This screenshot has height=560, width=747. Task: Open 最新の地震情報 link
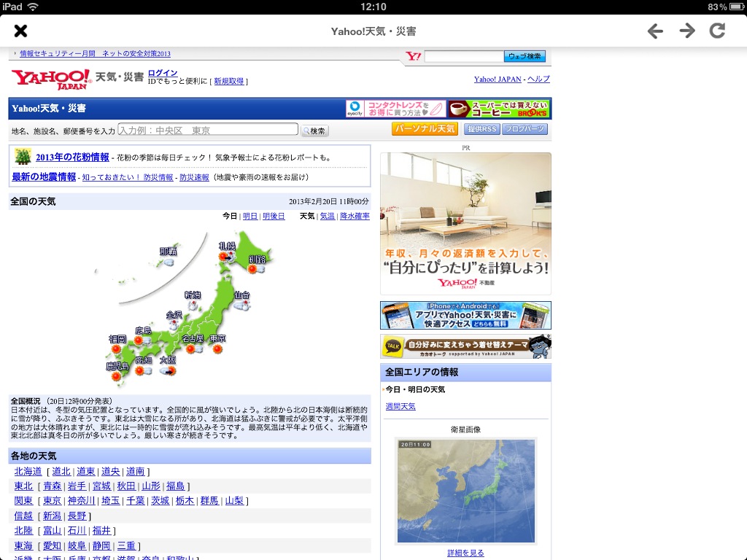coord(44,176)
